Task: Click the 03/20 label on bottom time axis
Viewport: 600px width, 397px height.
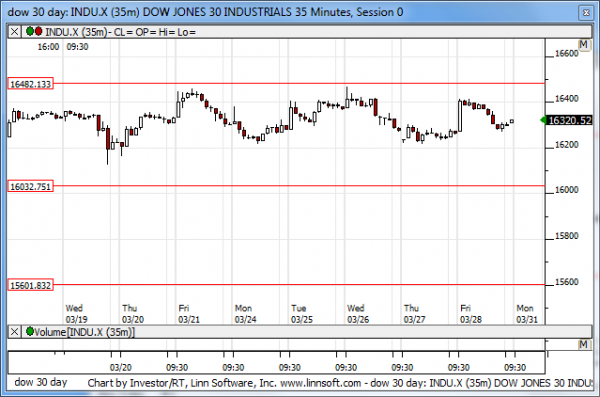Action: (121, 368)
